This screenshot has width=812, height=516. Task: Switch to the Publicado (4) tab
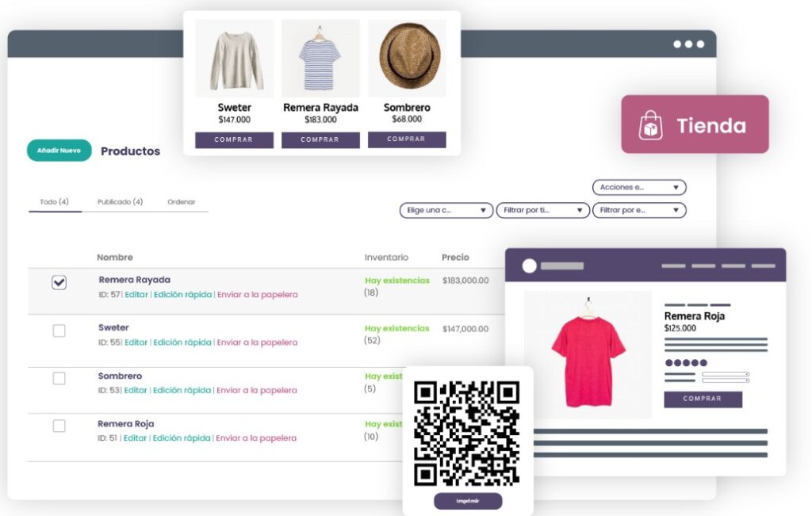click(121, 202)
